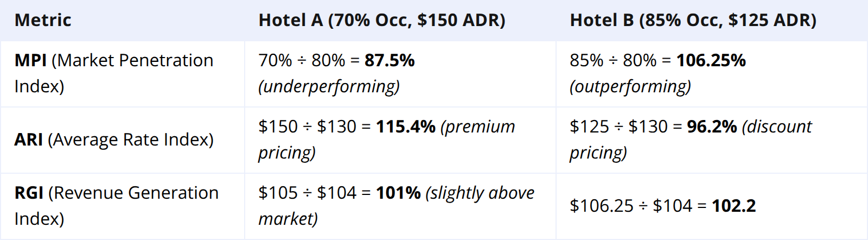Click the ARI Average Rate Index label

[x=114, y=140]
